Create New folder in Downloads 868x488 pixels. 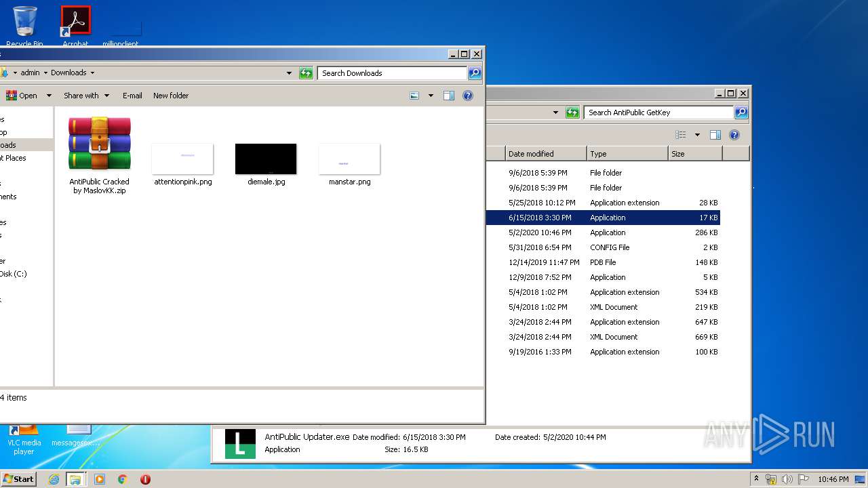click(171, 96)
